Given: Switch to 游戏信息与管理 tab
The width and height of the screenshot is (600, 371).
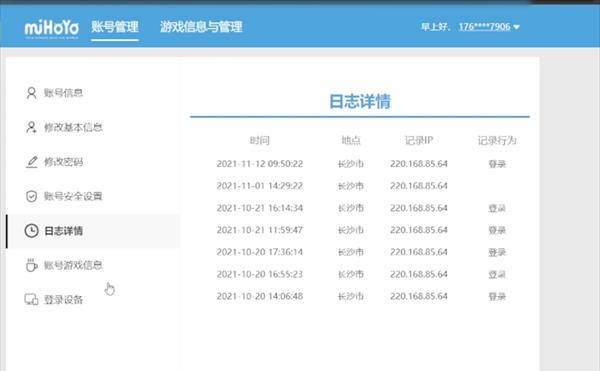Looking at the screenshot, I should pos(201,27).
